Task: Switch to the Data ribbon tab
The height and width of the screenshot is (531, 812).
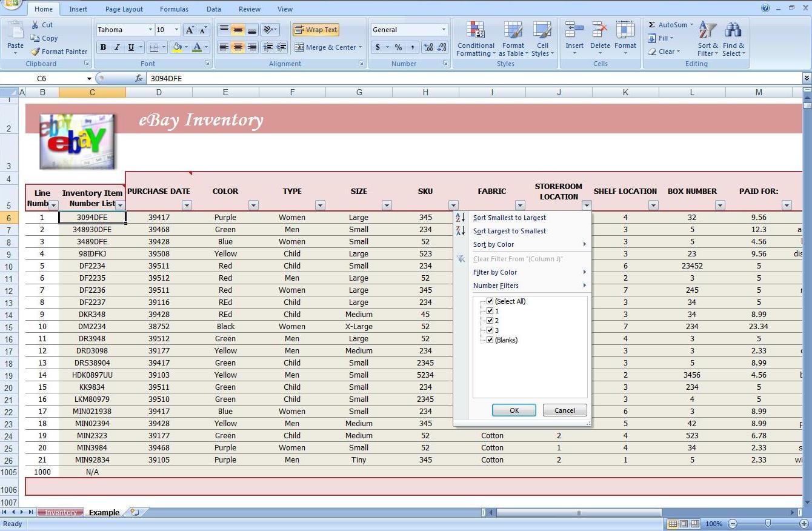Action: coord(213,8)
